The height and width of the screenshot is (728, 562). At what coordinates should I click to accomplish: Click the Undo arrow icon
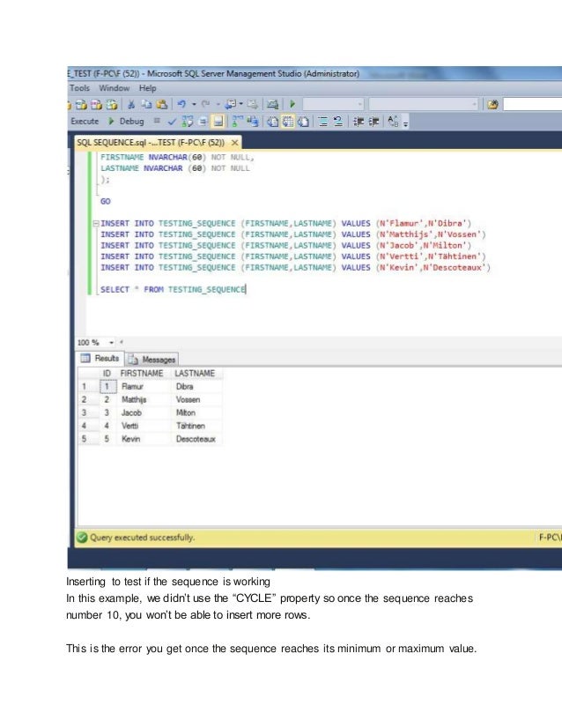click(181, 104)
